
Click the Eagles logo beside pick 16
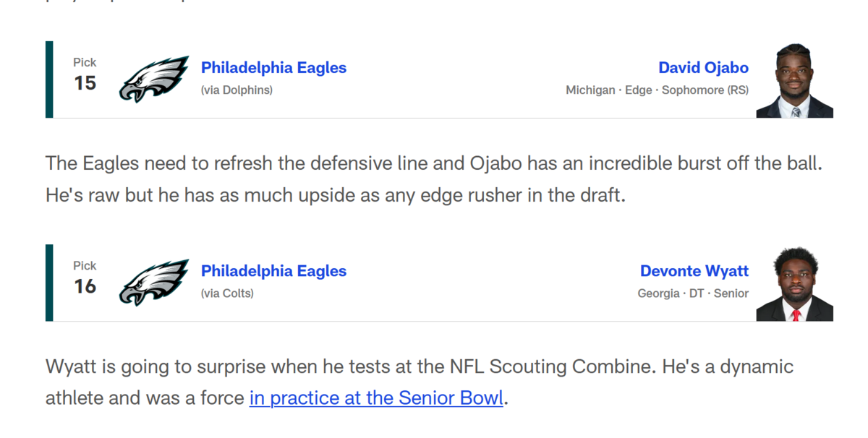153,283
